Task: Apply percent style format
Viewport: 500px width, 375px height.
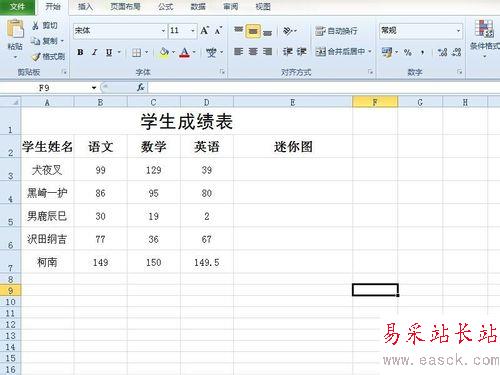Action: (407, 52)
